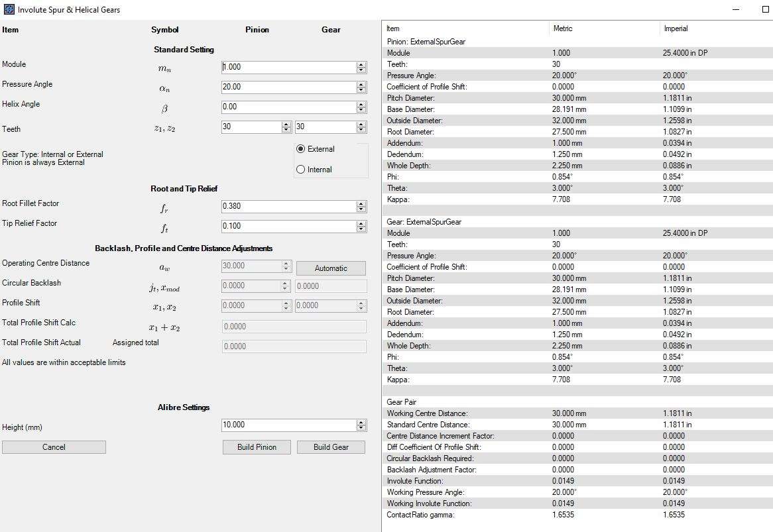The width and height of the screenshot is (773, 532).
Task: Click the Operating Centre Distance spinner arrows
Action: point(286,266)
